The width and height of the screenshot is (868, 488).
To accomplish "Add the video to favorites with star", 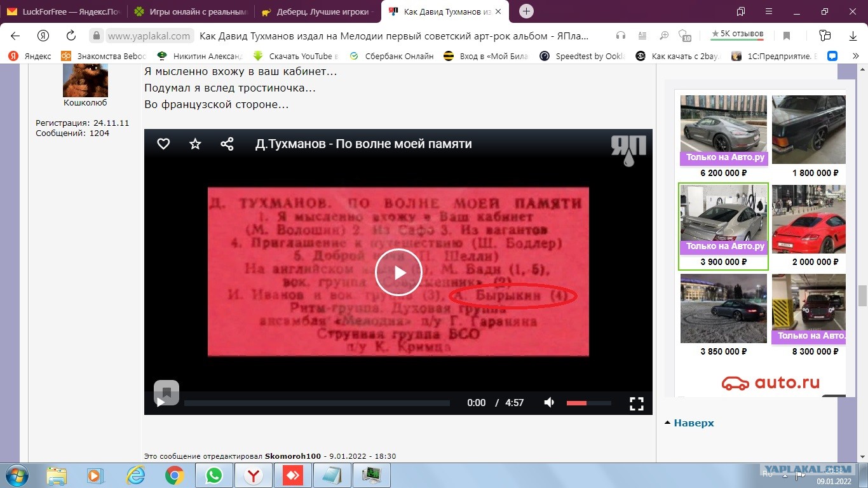I will pos(195,144).
